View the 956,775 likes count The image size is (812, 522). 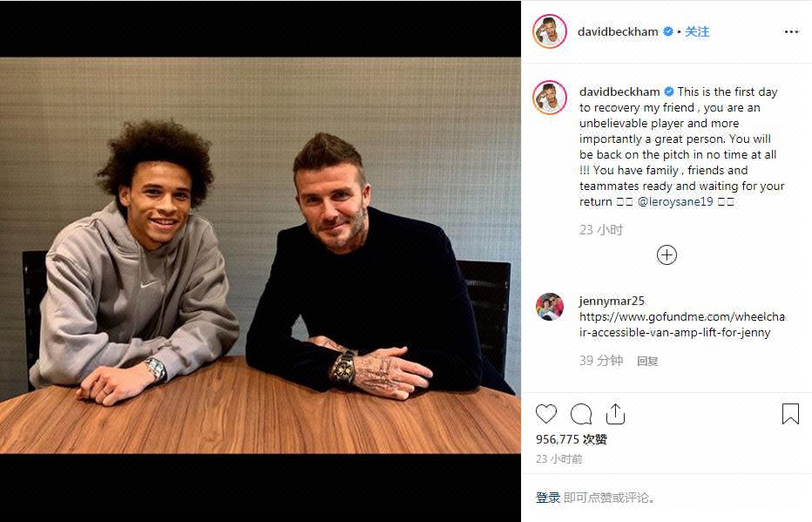(x=572, y=439)
